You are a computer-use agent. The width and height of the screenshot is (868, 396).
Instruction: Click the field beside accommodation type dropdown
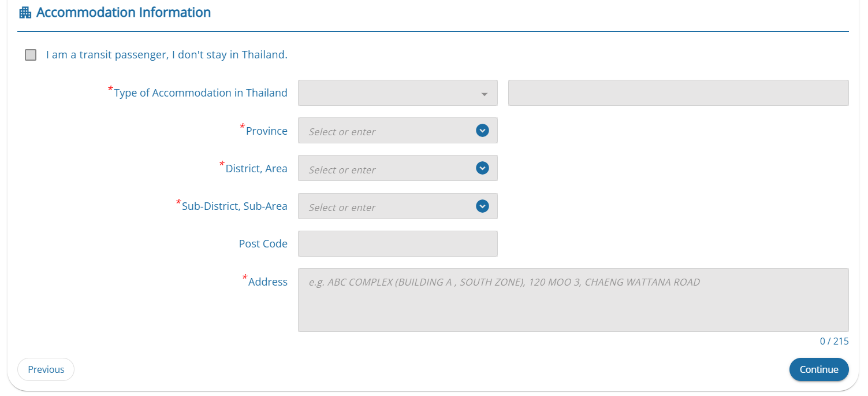678,92
